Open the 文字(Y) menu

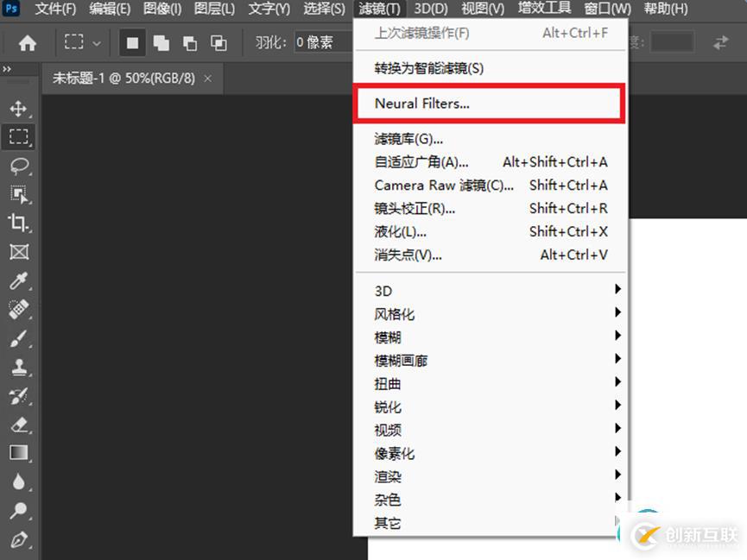pyautogui.click(x=269, y=9)
